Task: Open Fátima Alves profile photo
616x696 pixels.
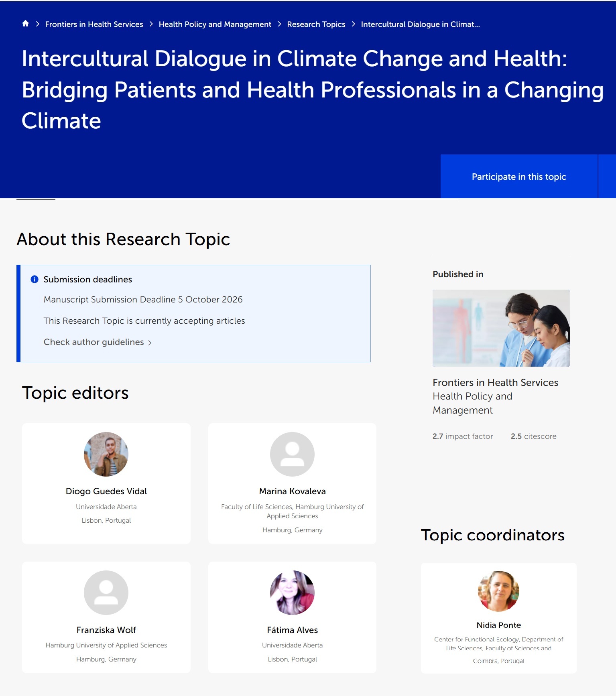Action: [x=292, y=593]
